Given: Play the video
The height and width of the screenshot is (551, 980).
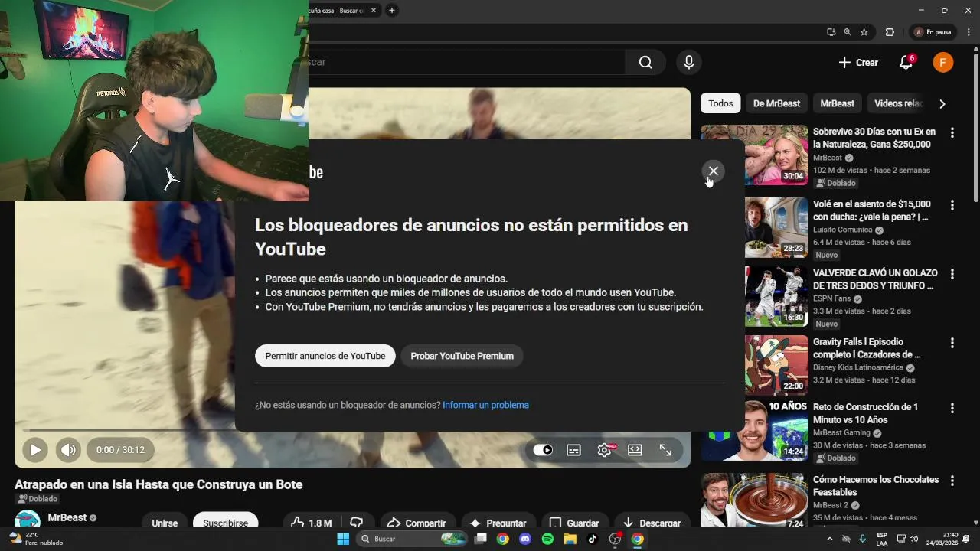Looking at the screenshot, I should (x=35, y=450).
